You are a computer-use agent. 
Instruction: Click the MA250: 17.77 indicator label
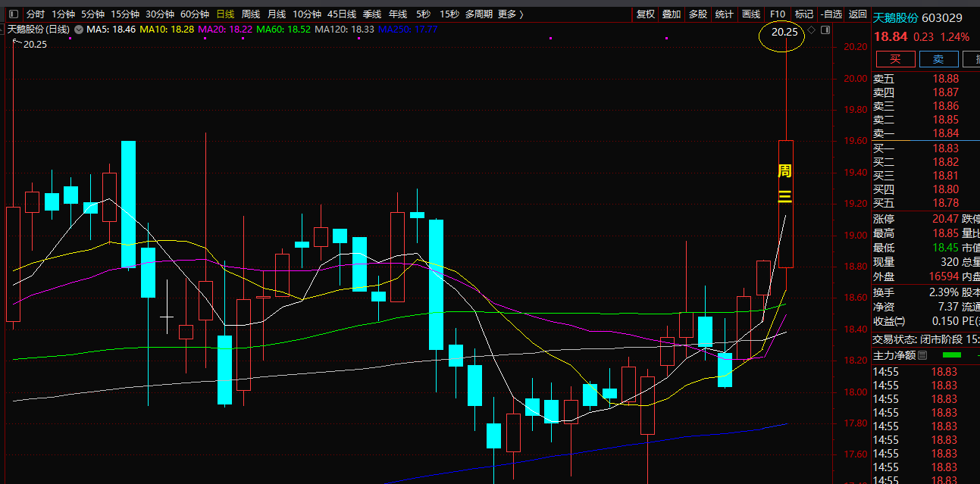click(x=408, y=30)
